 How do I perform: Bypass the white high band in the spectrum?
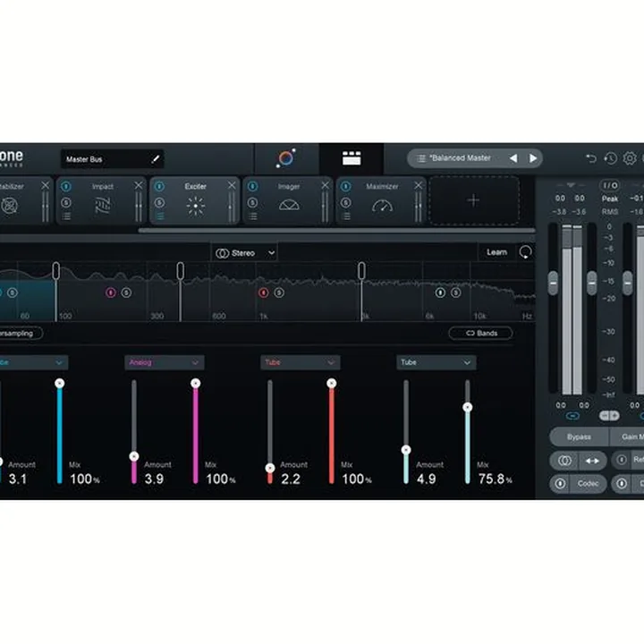pyautogui.click(x=440, y=292)
